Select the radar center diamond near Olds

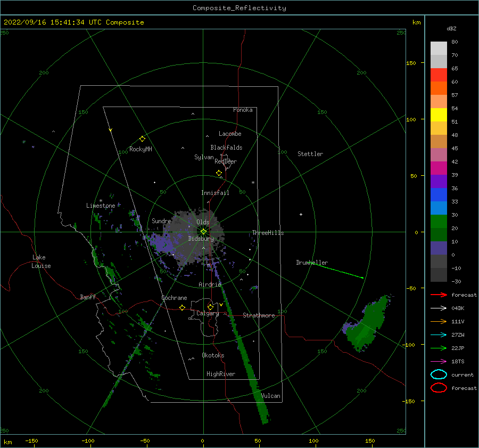coord(203,232)
